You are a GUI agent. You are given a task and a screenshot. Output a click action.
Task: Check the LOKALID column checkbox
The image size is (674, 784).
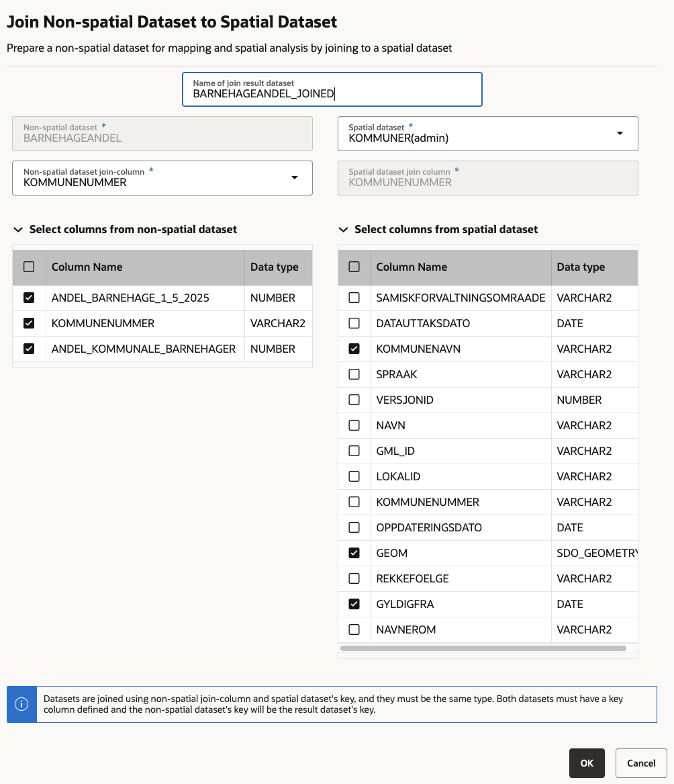point(354,476)
